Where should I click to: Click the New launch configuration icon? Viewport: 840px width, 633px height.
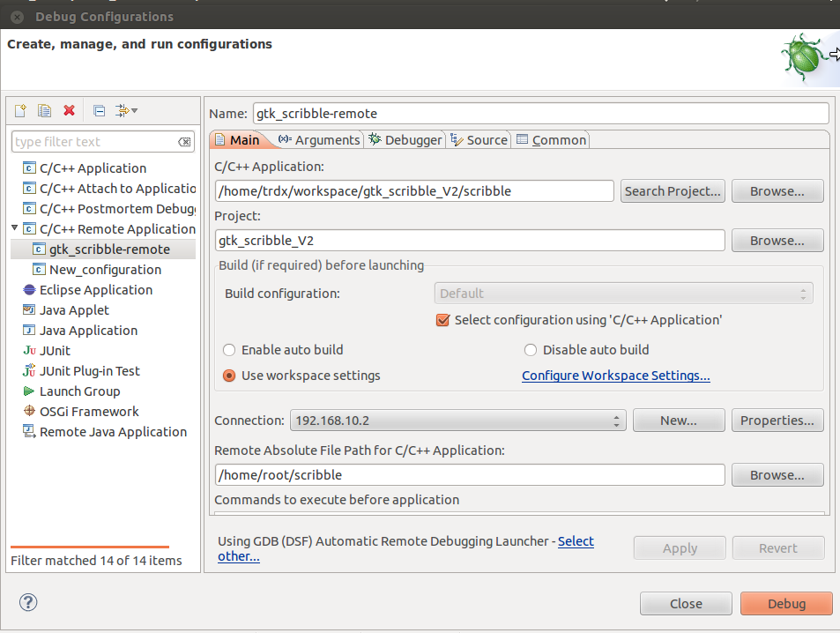[x=20, y=110]
